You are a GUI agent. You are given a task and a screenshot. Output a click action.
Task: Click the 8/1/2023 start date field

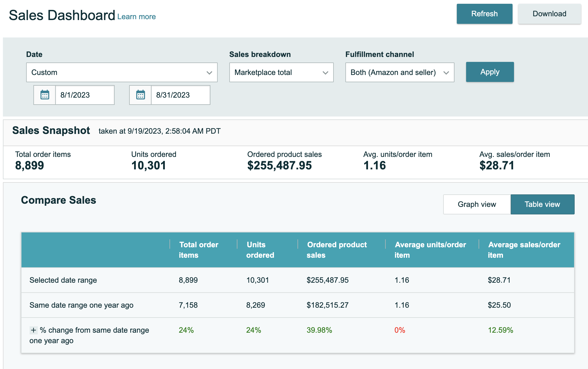(x=84, y=95)
